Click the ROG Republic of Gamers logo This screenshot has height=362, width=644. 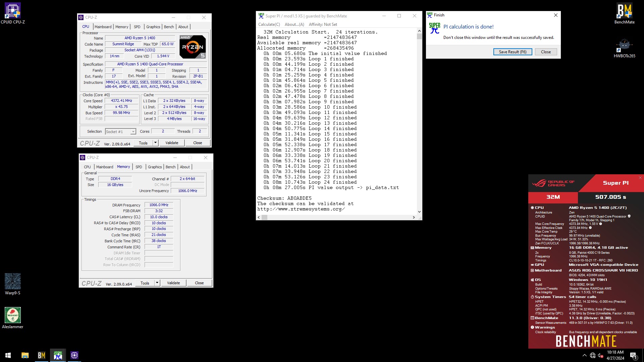coord(553,183)
